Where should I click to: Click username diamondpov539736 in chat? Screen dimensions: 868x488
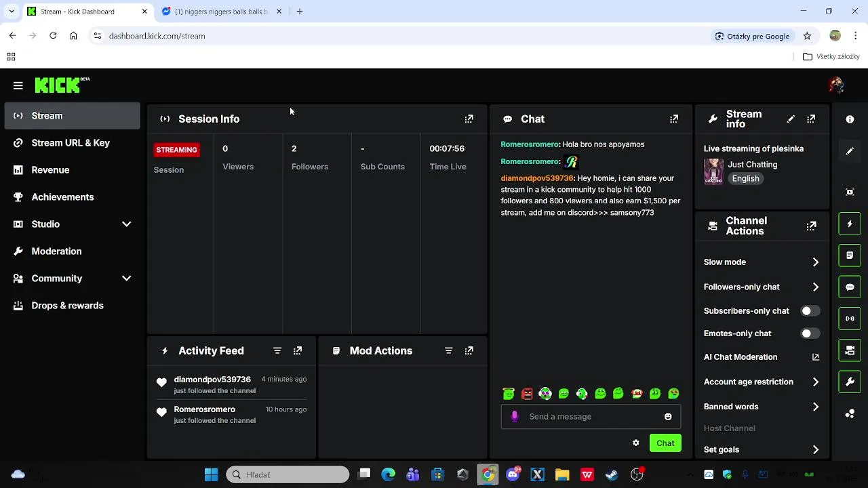pos(537,178)
